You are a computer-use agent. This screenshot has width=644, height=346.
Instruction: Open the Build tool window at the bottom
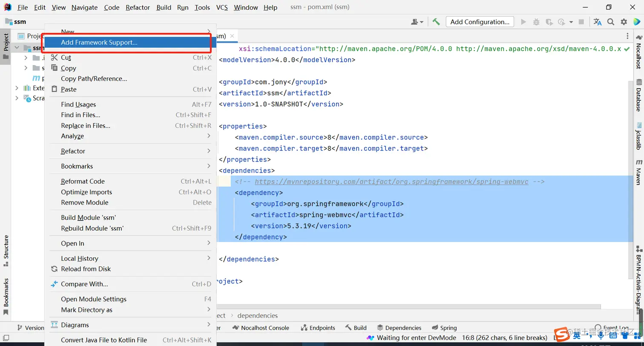click(356, 328)
